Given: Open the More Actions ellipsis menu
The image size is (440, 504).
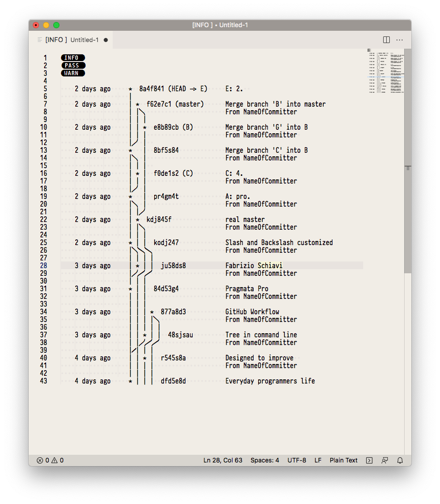Looking at the screenshot, I should pyautogui.click(x=400, y=39).
